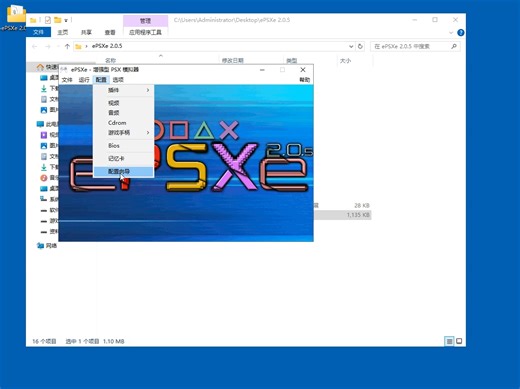Screen dimensions: 520x389
Task: Choose 配置向导 from the config menu
Action: coord(123,171)
